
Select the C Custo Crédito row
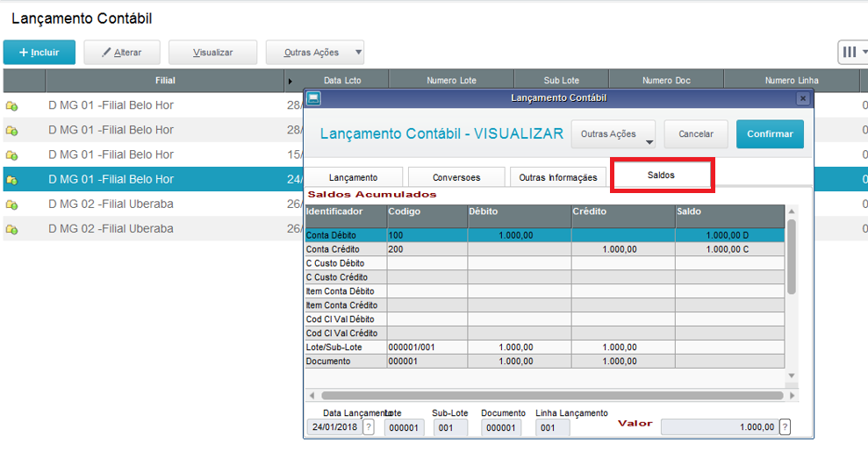[545, 277]
